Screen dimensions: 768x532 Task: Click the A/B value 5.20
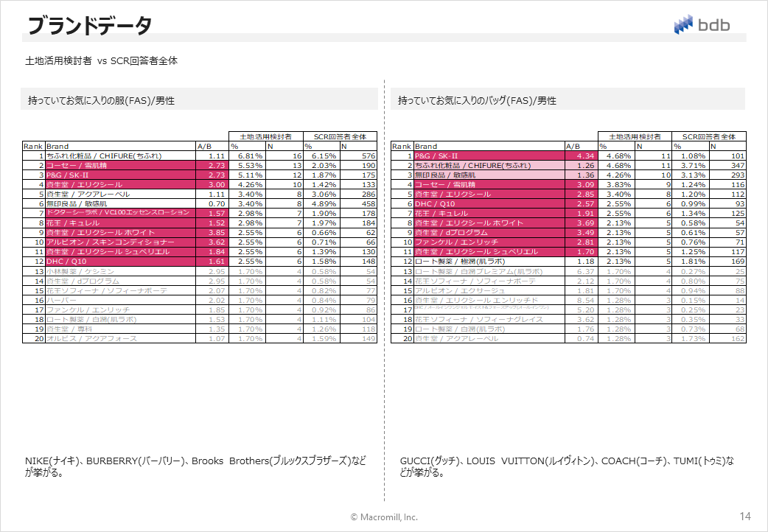582,309
